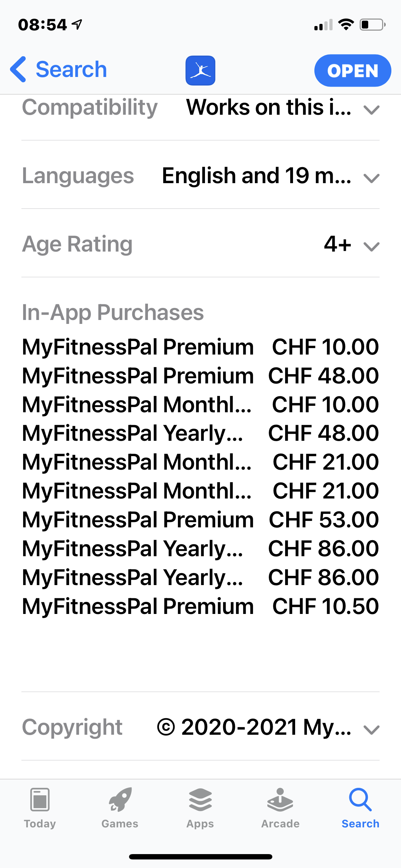Tap the battery indicator in status bar
401x868 pixels.
(372, 25)
